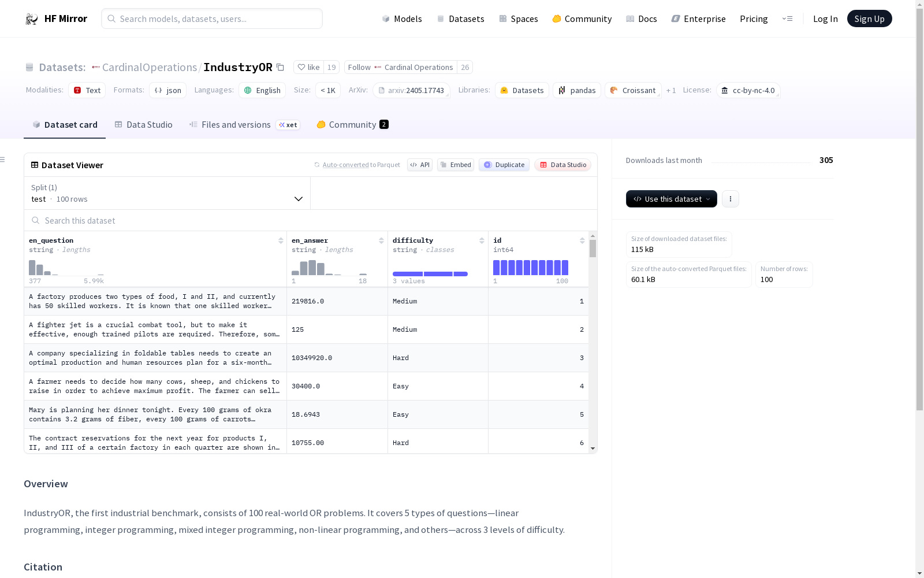
Task: Open Data Studio from viewer header
Action: click(562, 165)
